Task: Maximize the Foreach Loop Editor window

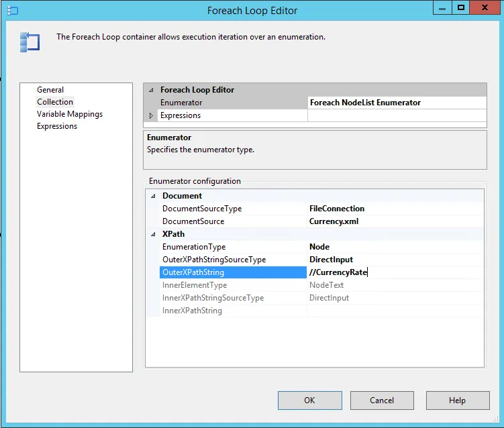Action: click(460, 7)
